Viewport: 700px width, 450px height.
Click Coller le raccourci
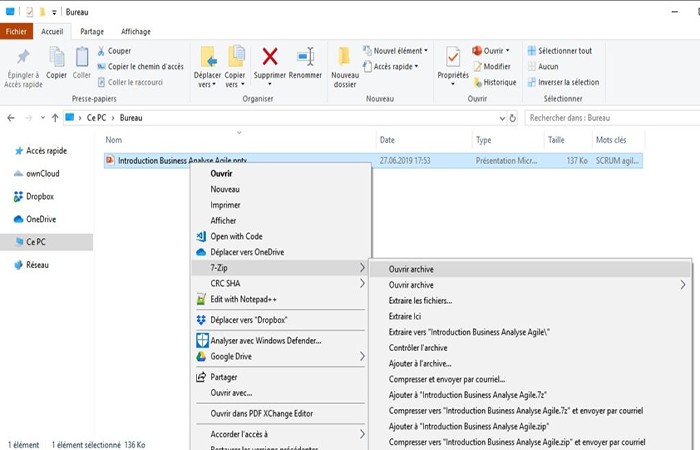point(130,82)
